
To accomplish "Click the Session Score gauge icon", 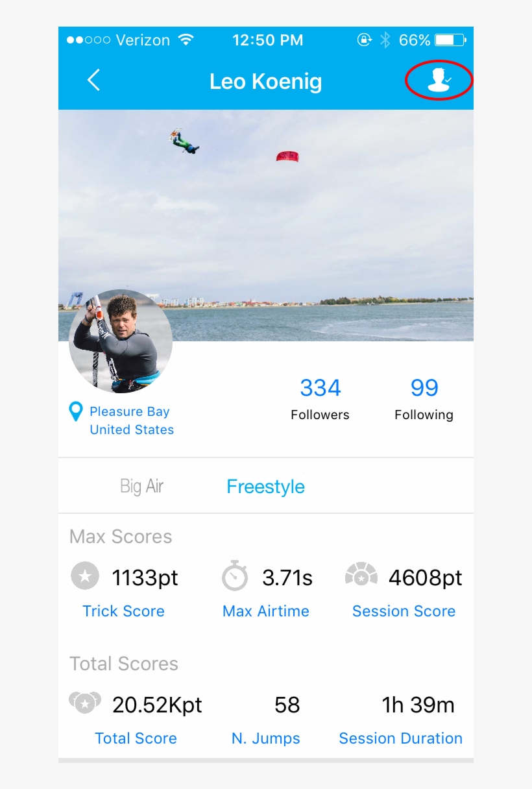I will click(361, 575).
